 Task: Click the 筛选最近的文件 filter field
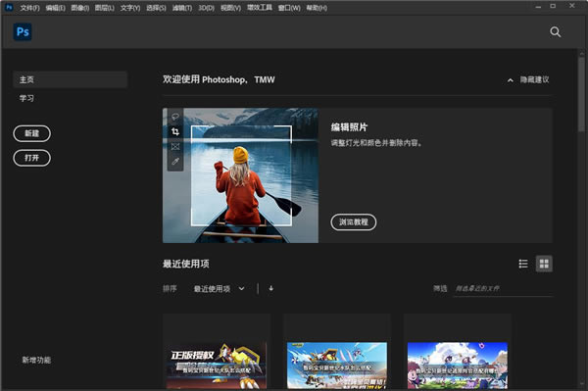pyautogui.click(x=503, y=289)
